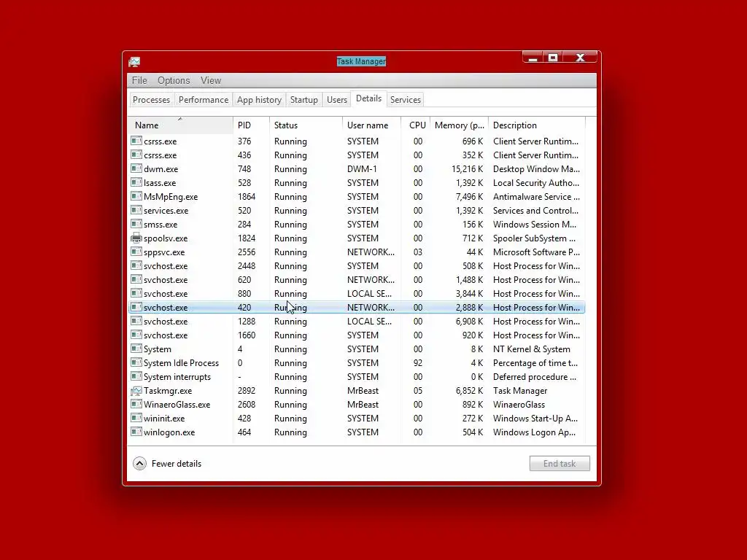The width and height of the screenshot is (747, 560).
Task: Click the System Idle Process icon
Action: [x=136, y=362]
